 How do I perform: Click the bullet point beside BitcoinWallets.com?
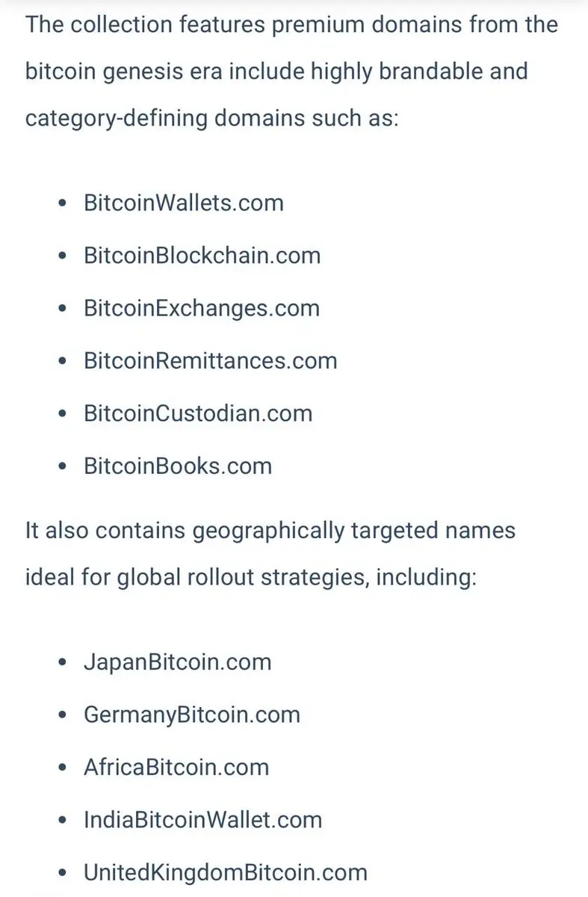63,204
